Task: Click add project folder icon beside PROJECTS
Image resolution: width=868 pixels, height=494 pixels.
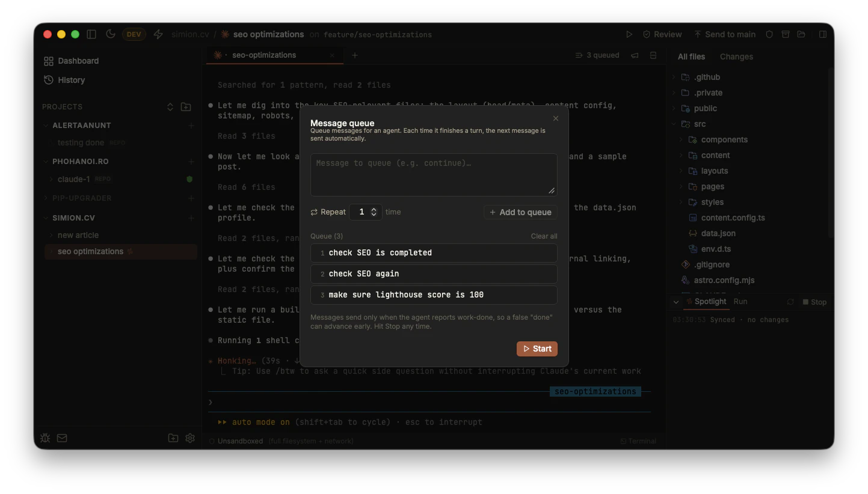Action: point(186,107)
